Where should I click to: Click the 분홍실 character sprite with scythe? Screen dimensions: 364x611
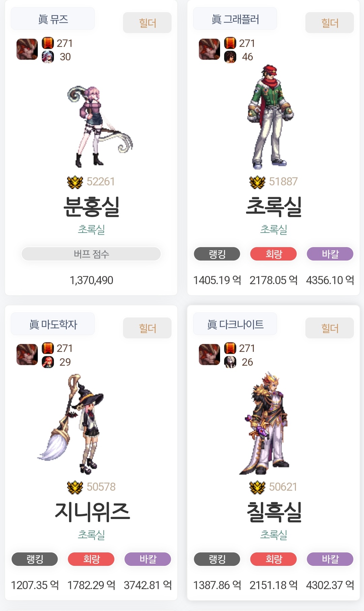click(x=99, y=126)
